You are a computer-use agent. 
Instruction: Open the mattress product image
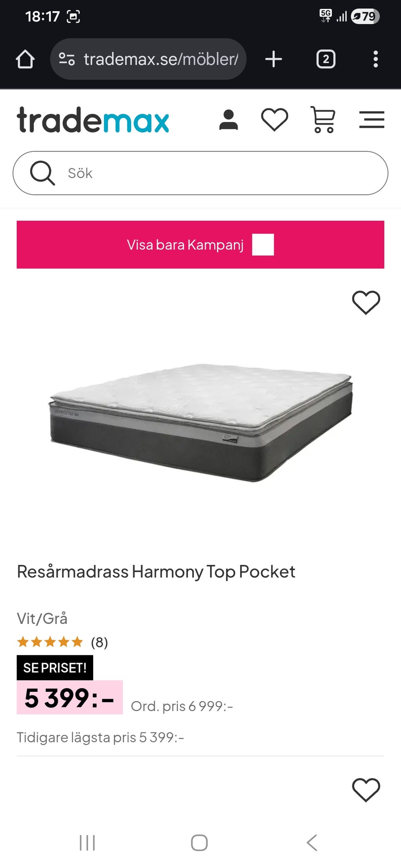click(x=200, y=422)
